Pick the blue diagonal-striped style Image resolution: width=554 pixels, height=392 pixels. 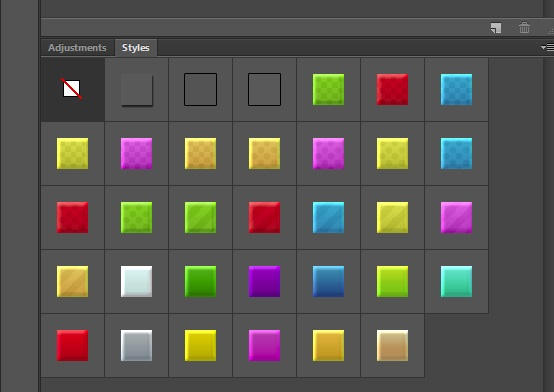[x=328, y=217]
